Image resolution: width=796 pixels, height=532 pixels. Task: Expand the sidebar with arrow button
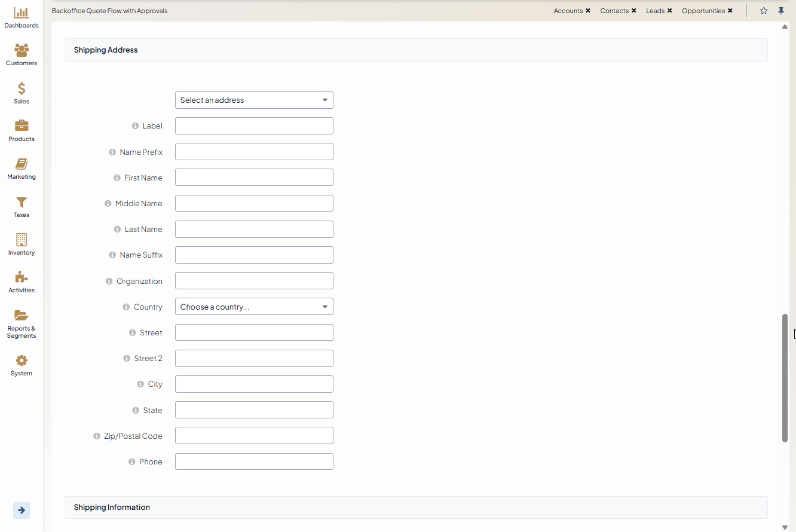pyautogui.click(x=22, y=510)
